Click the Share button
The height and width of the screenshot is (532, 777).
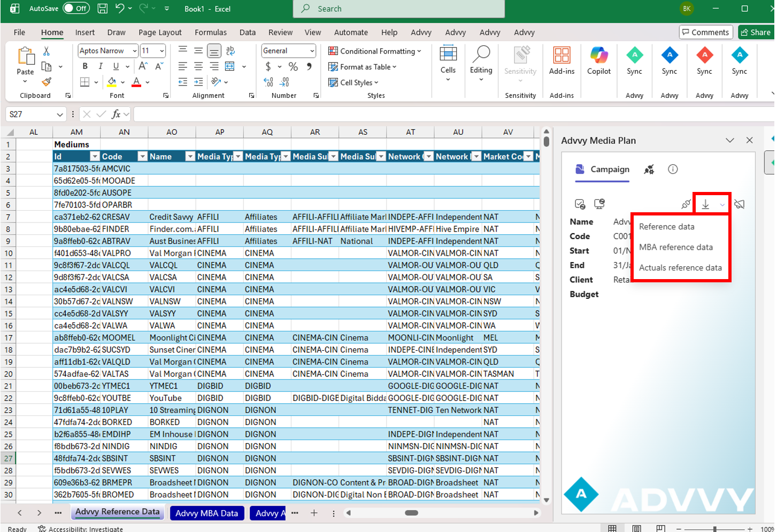755,33
